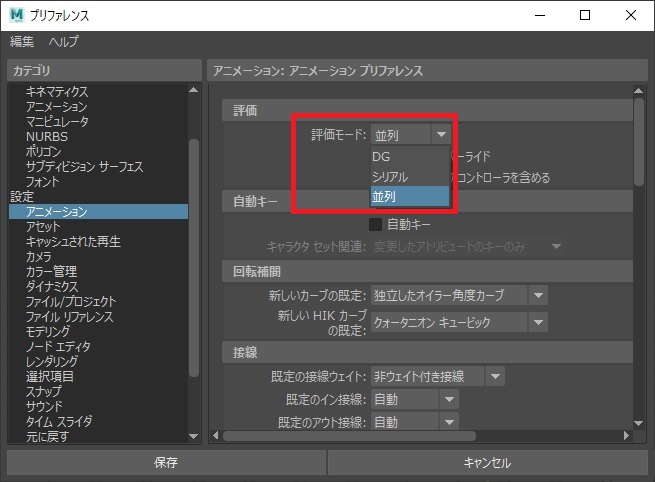Click the horizontal scrollbar thumb
Image resolution: width=655 pixels, height=482 pixels.
(350, 436)
